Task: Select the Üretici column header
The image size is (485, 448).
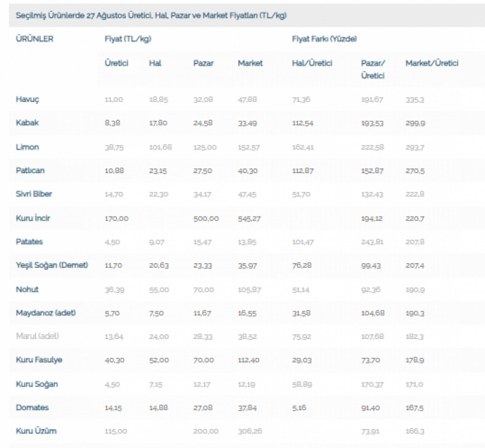Action: click(x=116, y=63)
